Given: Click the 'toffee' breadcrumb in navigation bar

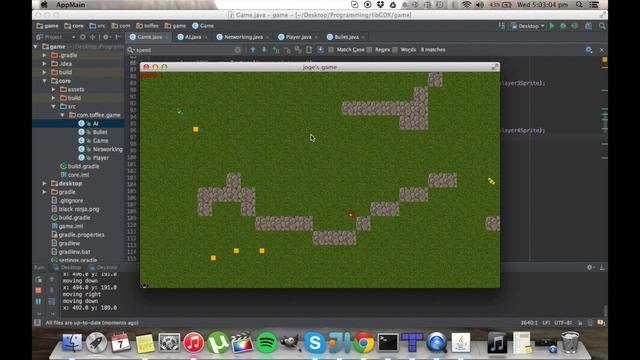Looking at the screenshot, I should coord(147,26).
